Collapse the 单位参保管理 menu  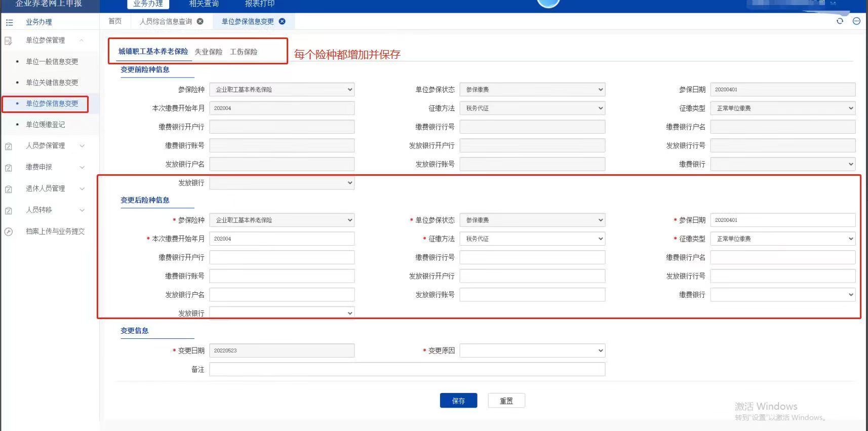point(82,40)
